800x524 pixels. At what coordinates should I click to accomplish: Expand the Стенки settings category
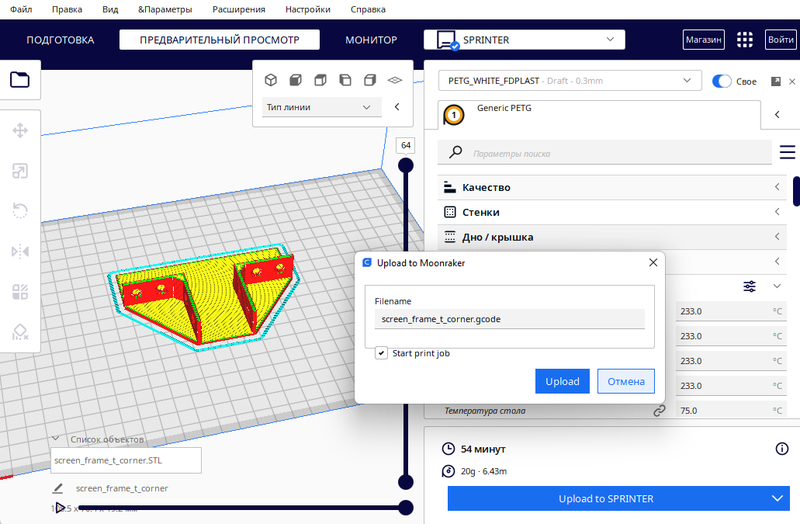(610, 212)
